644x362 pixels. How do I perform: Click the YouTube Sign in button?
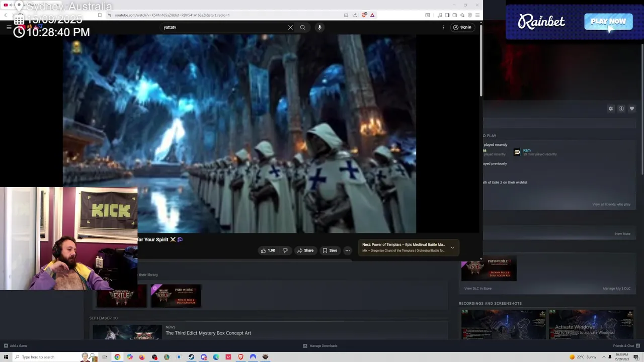(462, 27)
